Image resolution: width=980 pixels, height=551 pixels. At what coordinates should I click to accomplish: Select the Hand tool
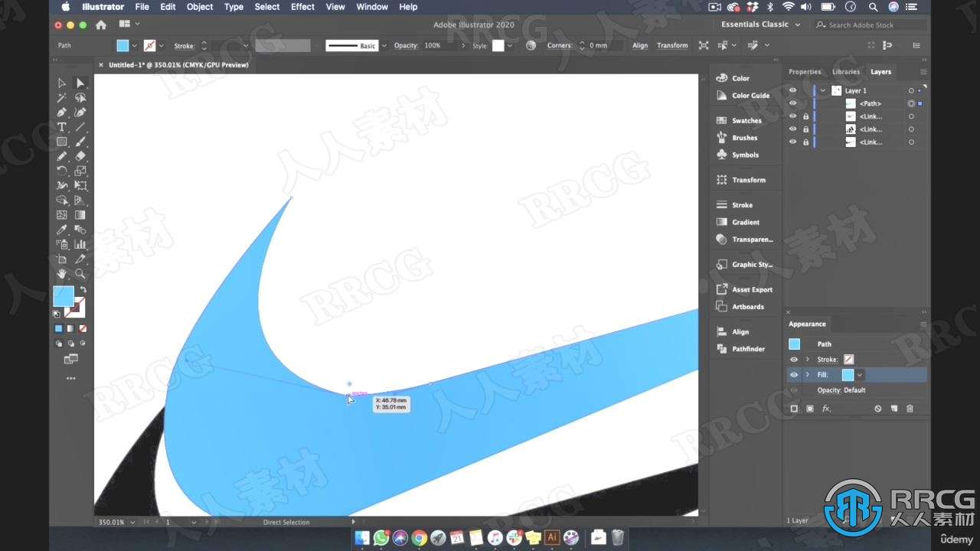click(62, 274)
